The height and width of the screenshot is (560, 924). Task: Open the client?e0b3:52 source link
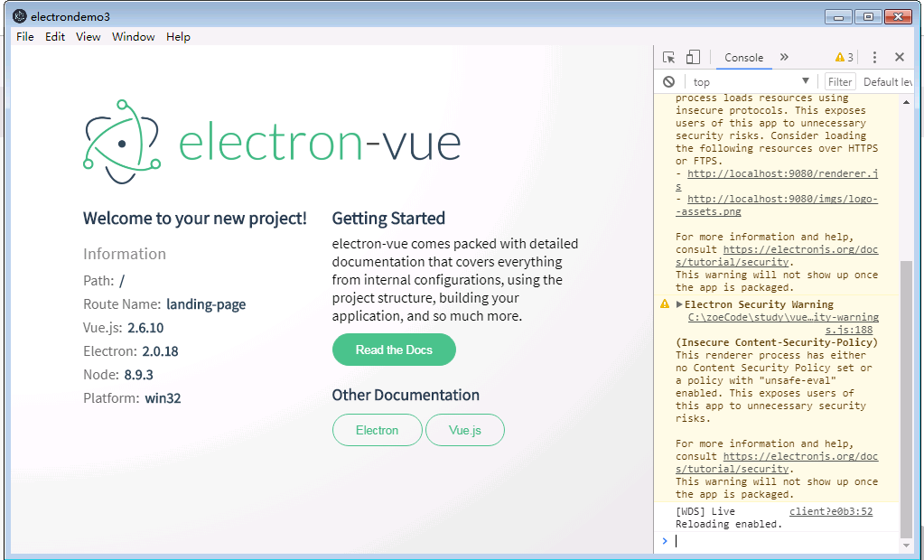[831, 511]
